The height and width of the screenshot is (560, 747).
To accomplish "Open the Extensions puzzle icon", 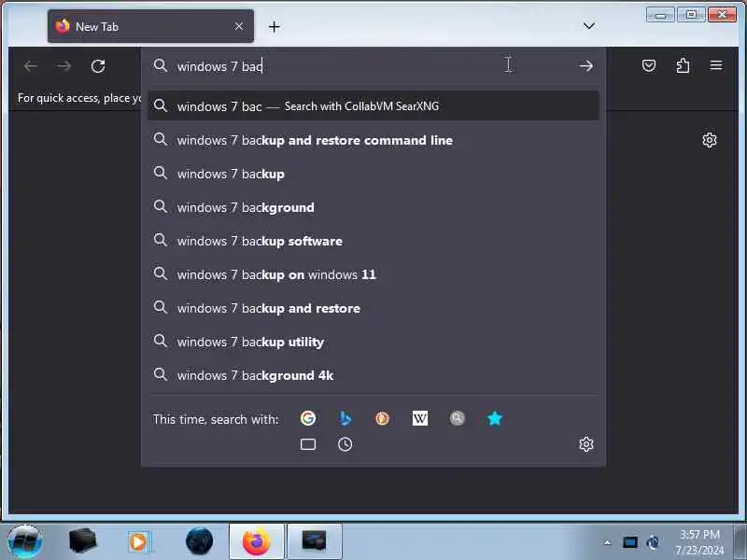I will (x=683, y=65).
